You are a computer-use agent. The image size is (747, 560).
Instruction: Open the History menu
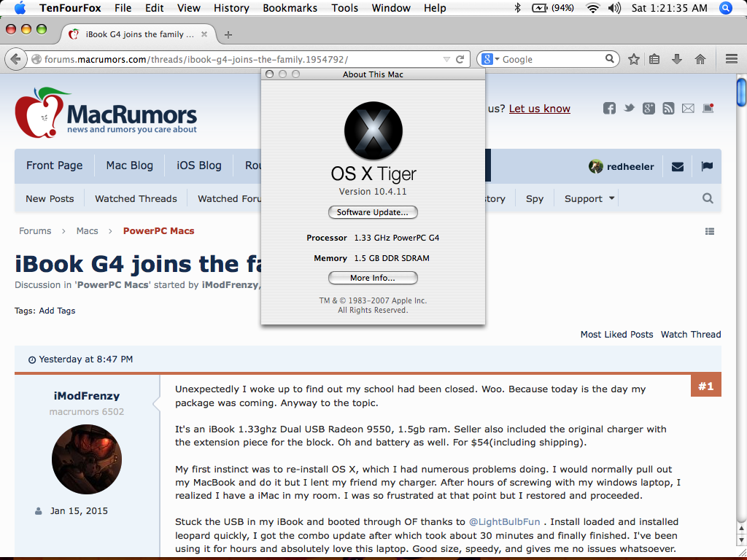(231, 8)
